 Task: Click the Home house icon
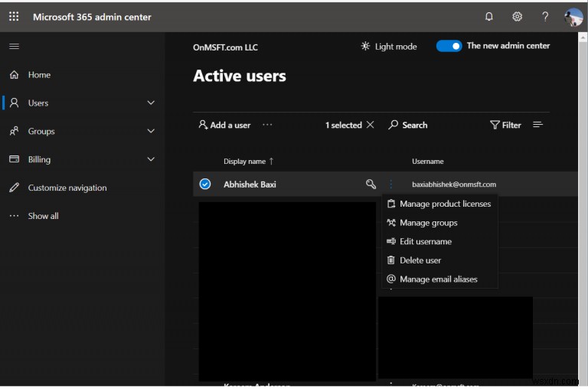click(15, 74)
